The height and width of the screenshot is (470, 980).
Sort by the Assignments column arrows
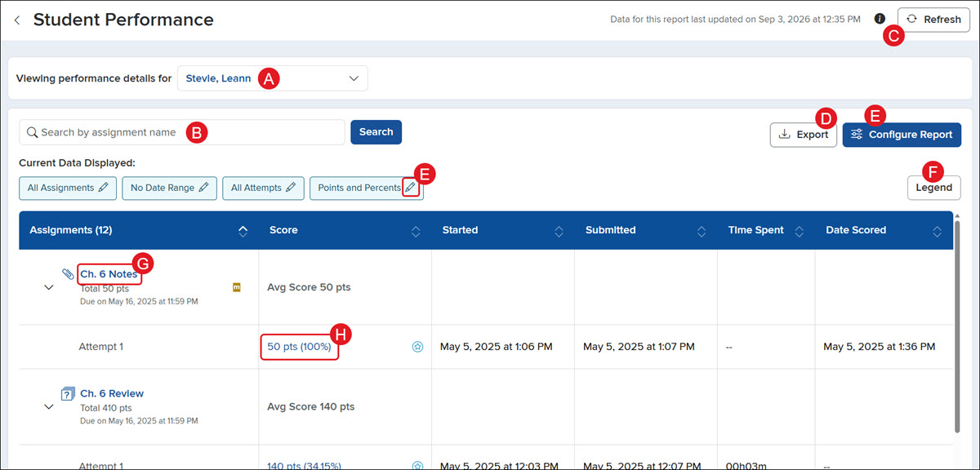[243, 231]
